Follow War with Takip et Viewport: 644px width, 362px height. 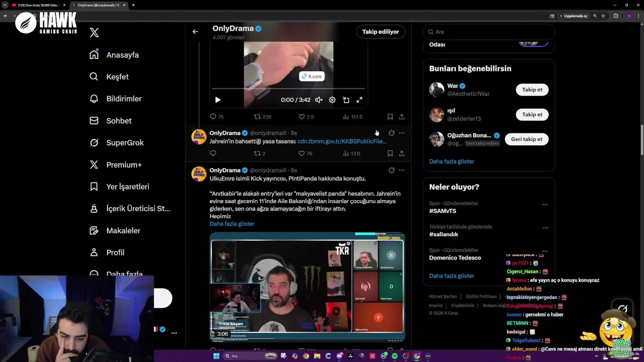tap(532, 89)
